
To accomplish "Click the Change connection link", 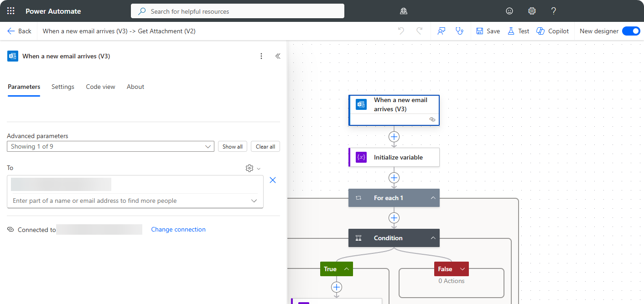I will point(178,229).
